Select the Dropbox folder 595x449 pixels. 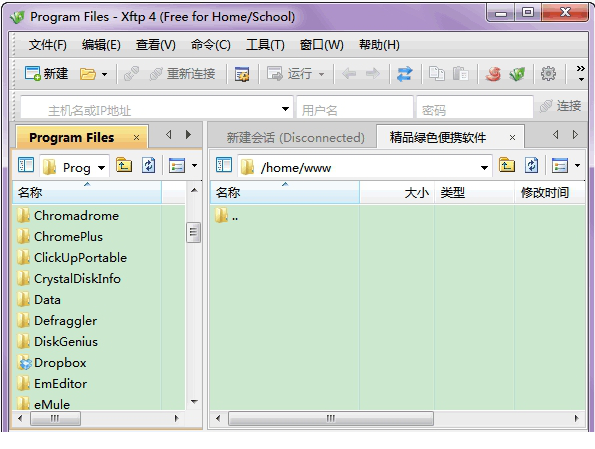tap(52, 362)
